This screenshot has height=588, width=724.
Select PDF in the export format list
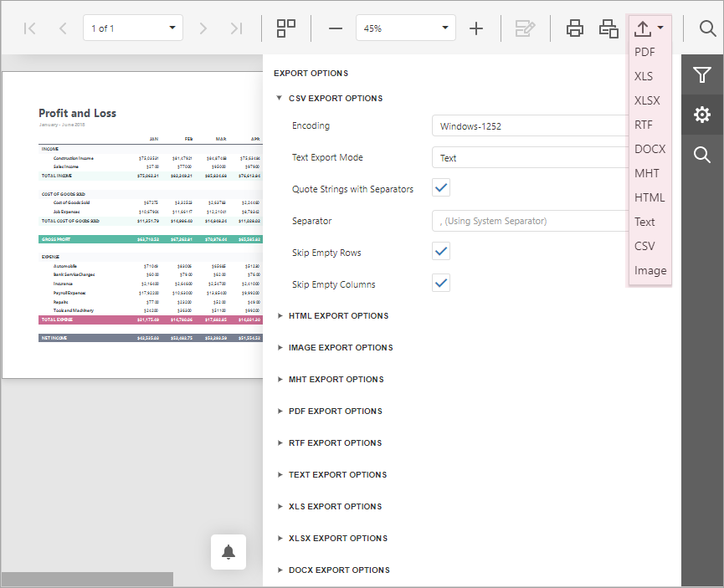tap(644, 52)
